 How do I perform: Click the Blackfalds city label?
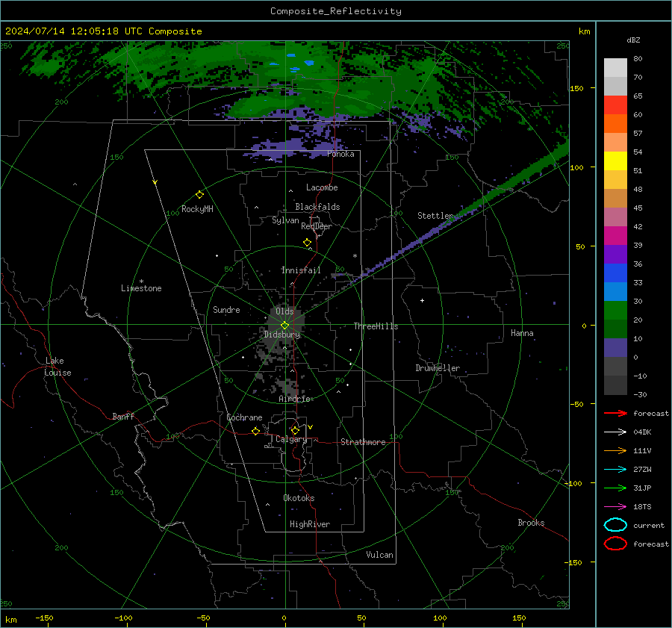click(x=317, y=207)
